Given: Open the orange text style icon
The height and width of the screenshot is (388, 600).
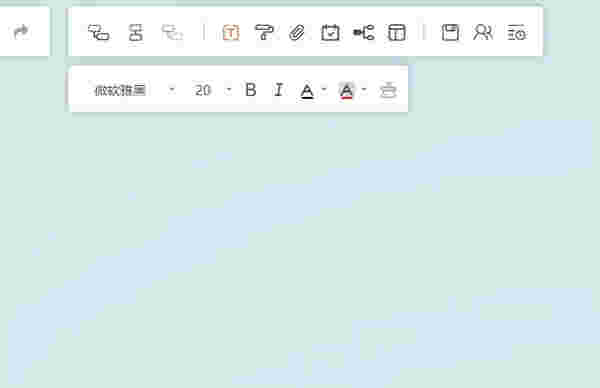Looking at the screenshot, I should [231, 33].
